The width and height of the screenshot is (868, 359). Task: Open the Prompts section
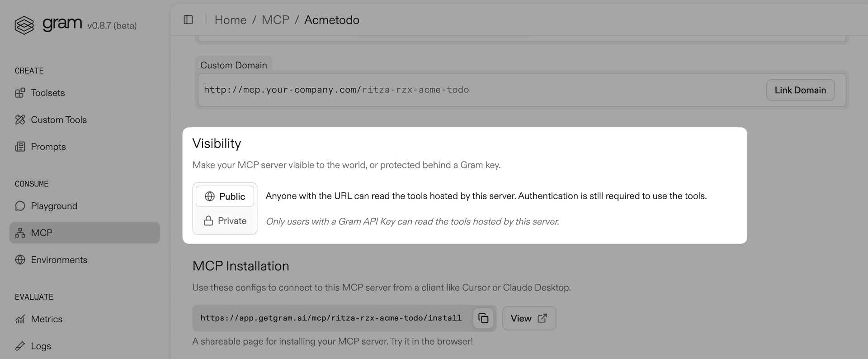48,146
